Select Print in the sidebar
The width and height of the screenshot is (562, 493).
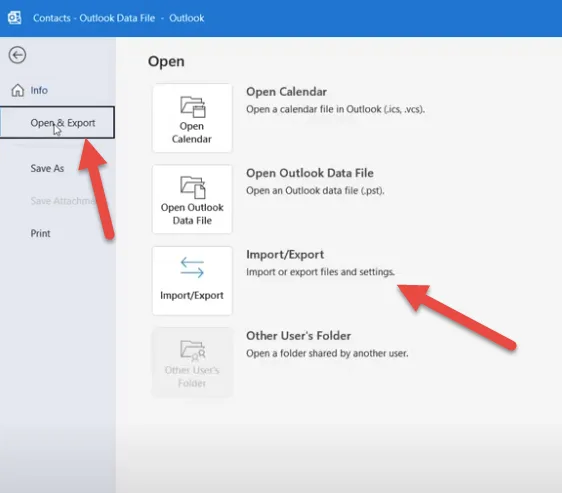click(x=40, y=233)
